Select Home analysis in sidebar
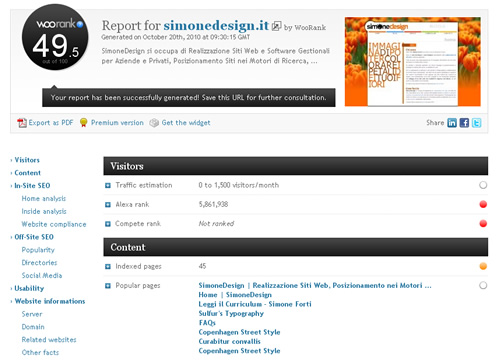The height and width of the screenshot is (360, 500). point(44,199)
